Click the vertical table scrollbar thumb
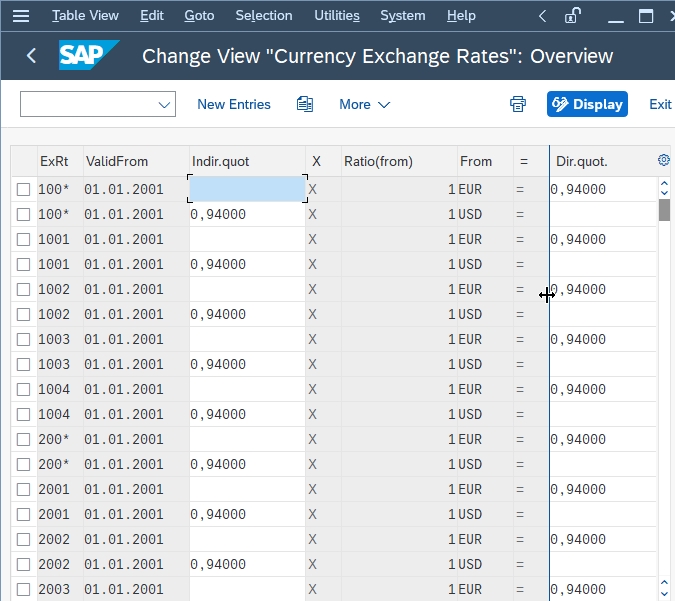Viewport: 675px width, 601px height. [x=664, y=210]
